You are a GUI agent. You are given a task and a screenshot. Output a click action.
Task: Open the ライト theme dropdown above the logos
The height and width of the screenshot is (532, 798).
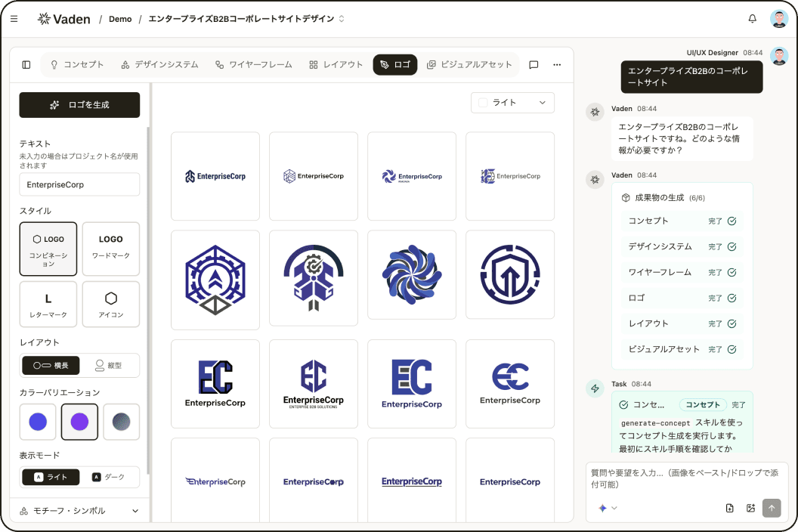tap(512, 102)
